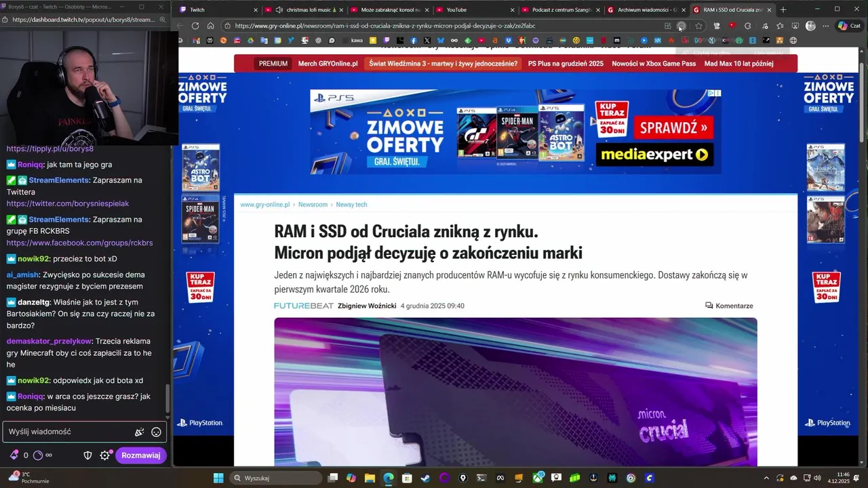The image size is (868, 488).
Task: Open Microsoft Store from the taskbar
Action: 407,478
